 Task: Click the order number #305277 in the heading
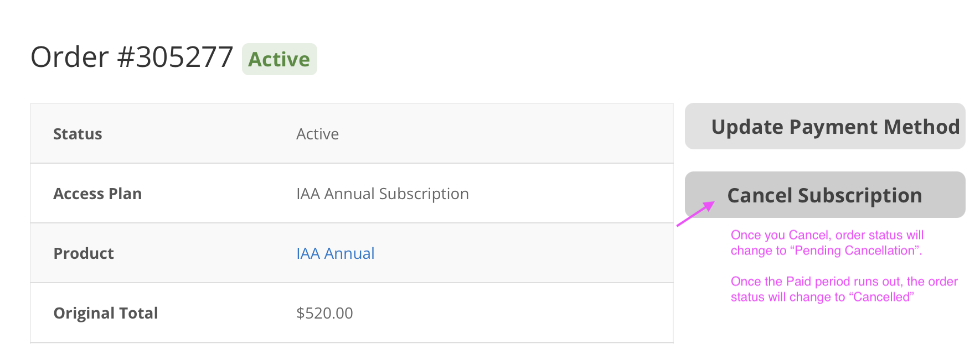pos(176,57)
